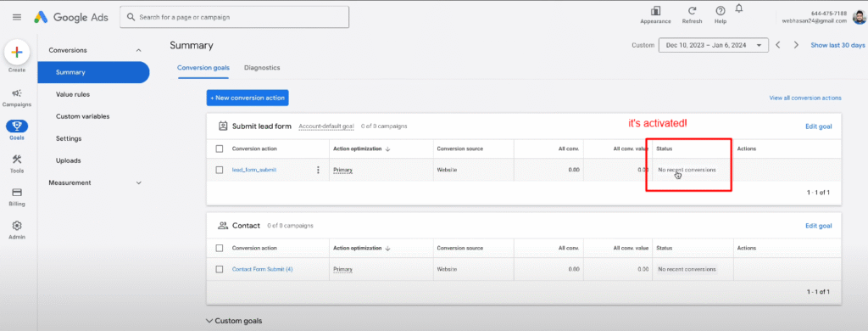Open Settings under Conversions

tap(69, 138)
